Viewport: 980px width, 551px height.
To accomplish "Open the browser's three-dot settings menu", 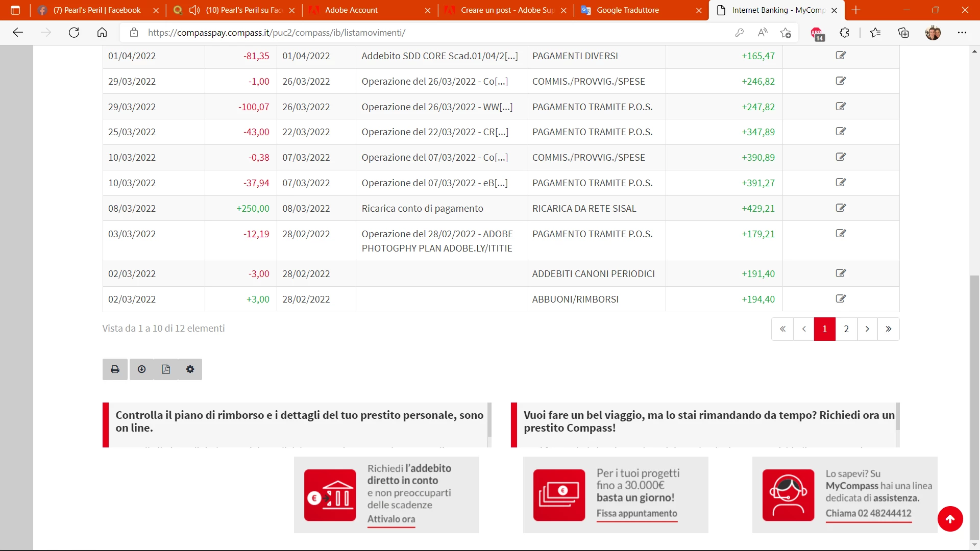I will pos(962,33).
